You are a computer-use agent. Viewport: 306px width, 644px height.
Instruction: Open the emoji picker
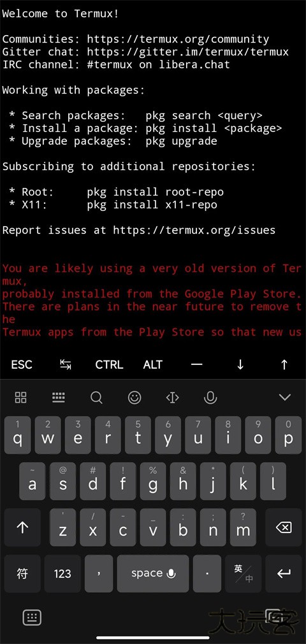tap(135, 397)
